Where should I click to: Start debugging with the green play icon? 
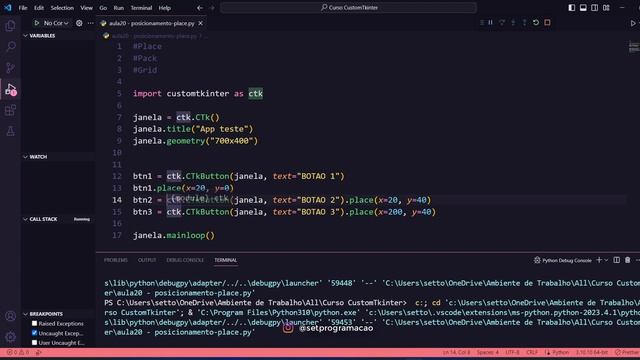pos(37,23)
